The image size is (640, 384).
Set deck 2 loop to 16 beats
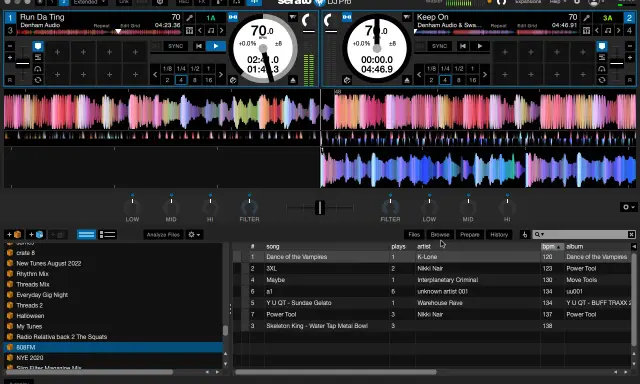click(x=473, y=80)
